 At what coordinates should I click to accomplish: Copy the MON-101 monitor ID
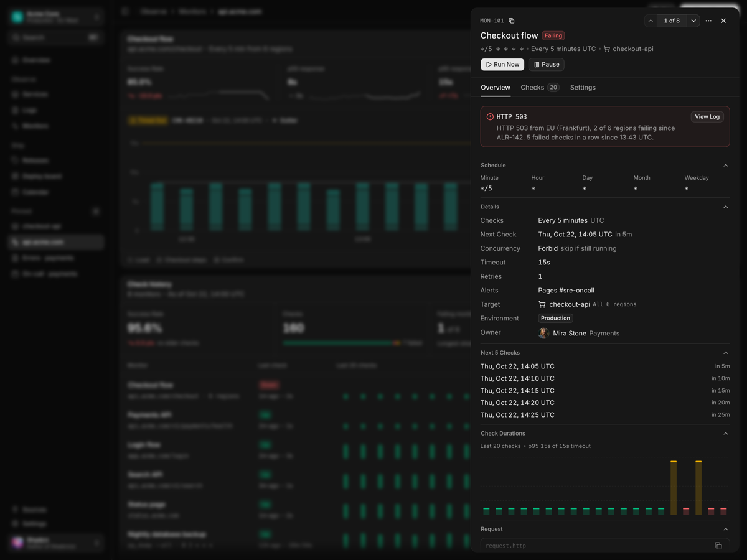point(512,21)
